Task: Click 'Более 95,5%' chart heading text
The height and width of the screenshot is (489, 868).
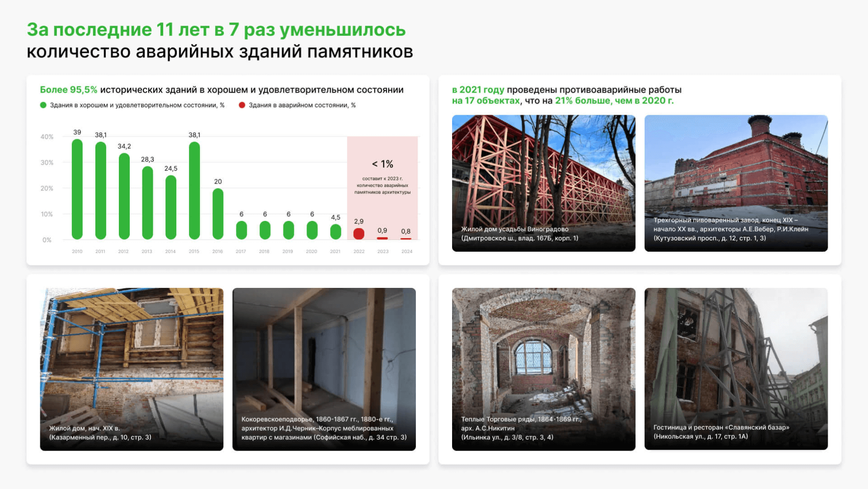Action: [69, 90]
